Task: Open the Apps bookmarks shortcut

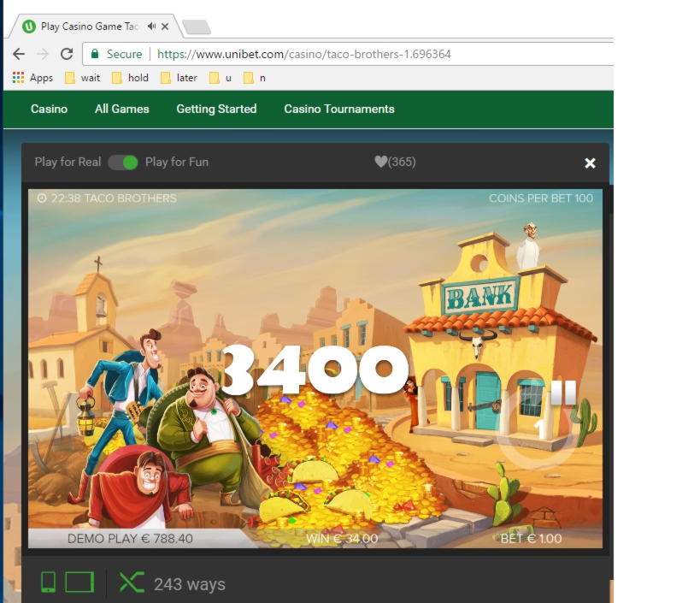Action: [x=32, y=78]
